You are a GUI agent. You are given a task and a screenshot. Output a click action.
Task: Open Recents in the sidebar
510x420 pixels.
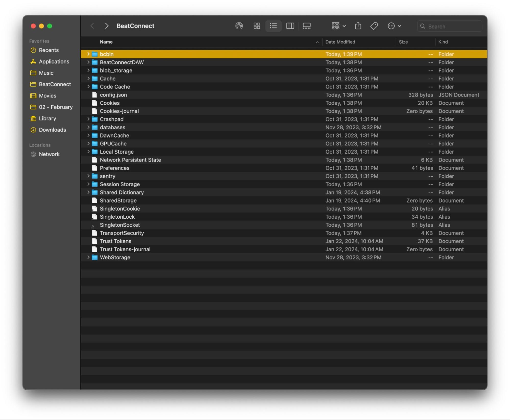coord(44,50)
